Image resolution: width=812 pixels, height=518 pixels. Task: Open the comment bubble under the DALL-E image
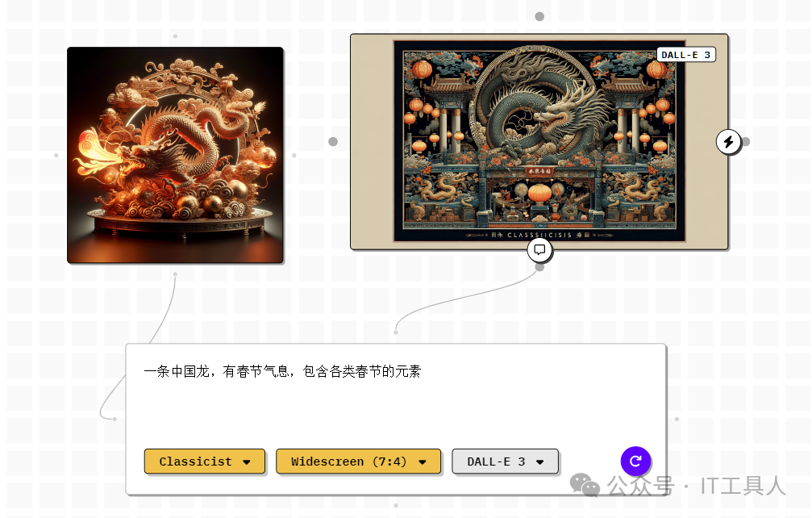pos(539,249)
